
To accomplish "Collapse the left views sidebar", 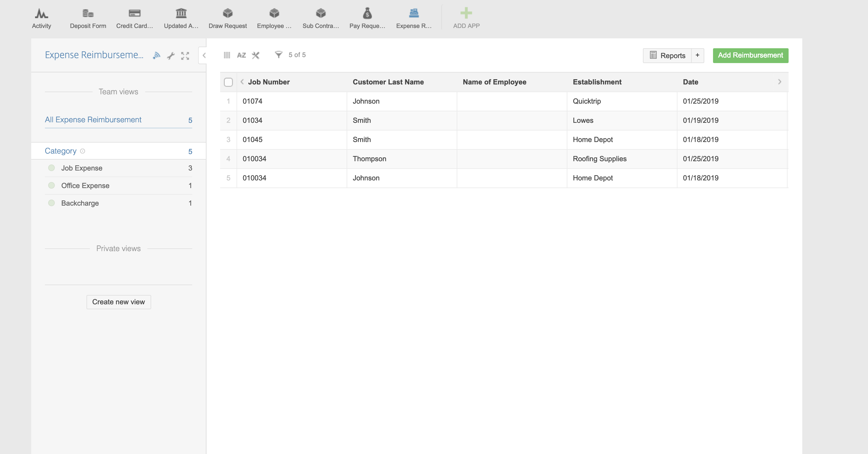I will tap(203, 55).
